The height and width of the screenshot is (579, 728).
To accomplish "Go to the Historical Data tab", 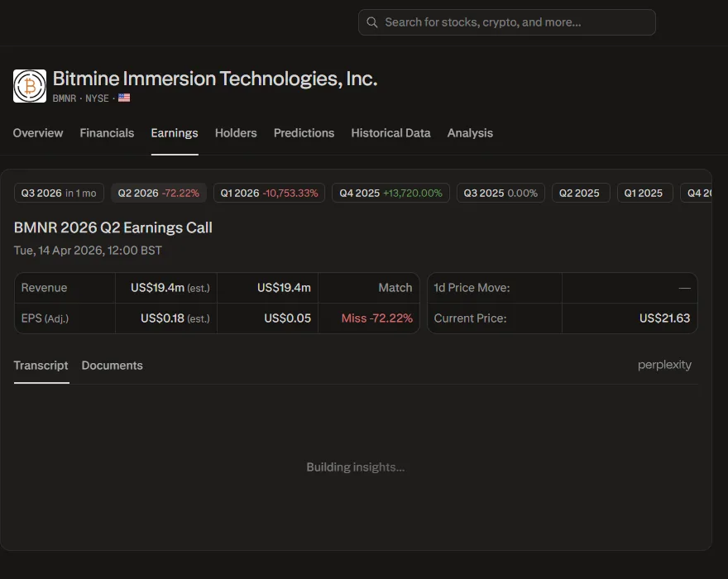I will click(391, 133).
